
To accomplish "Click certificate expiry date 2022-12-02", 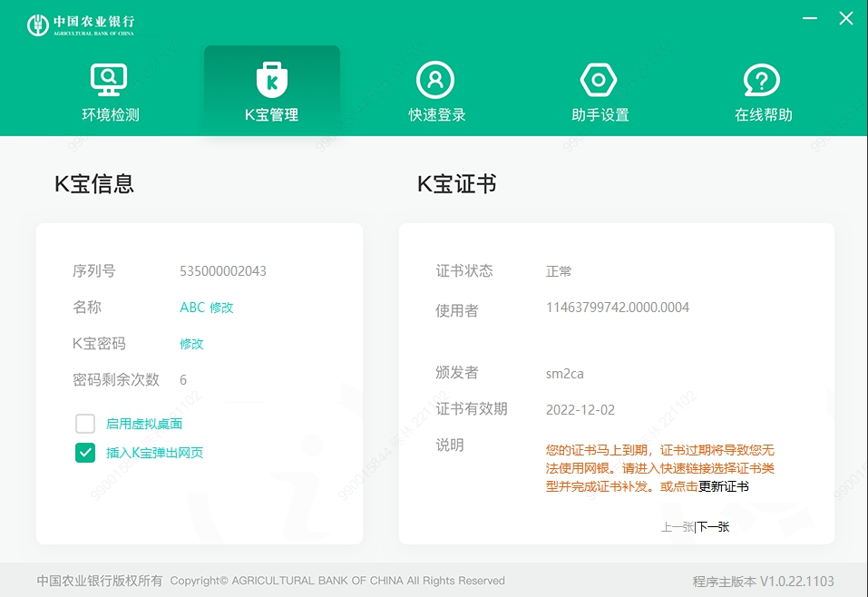I will pos(580,410).
